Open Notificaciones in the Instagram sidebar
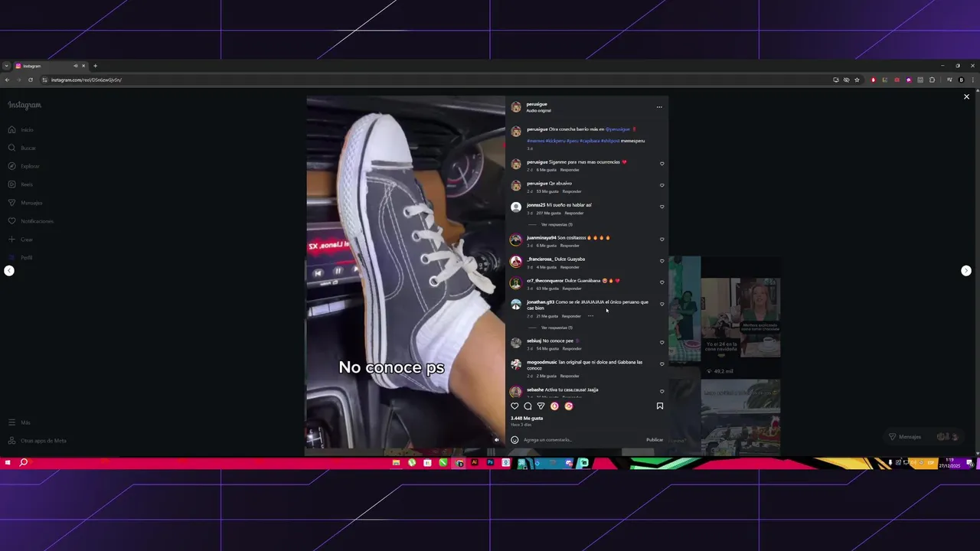The height and width of the screenshot is (551, 980). (31, 221)
